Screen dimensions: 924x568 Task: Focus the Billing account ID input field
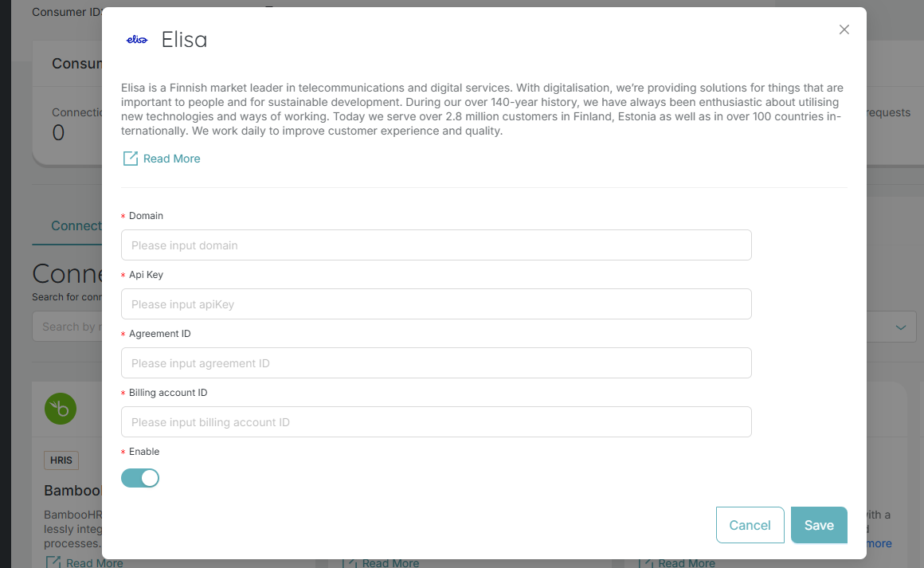tap(436, 422)
